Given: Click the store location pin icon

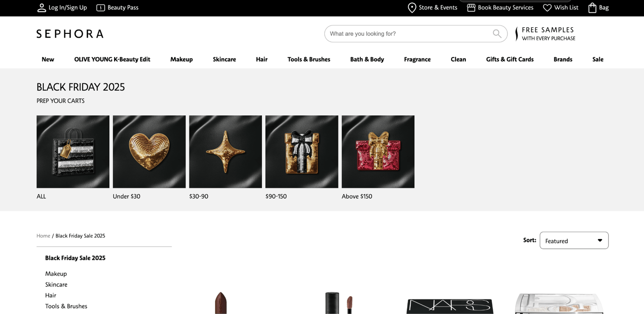Looking at the screenshot, I should click(412, 8).
